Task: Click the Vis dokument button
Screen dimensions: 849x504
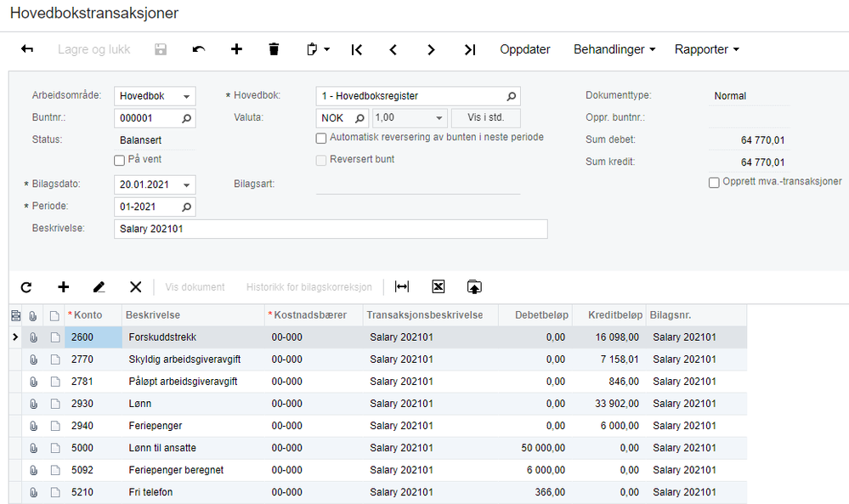Action: [195, 287]
